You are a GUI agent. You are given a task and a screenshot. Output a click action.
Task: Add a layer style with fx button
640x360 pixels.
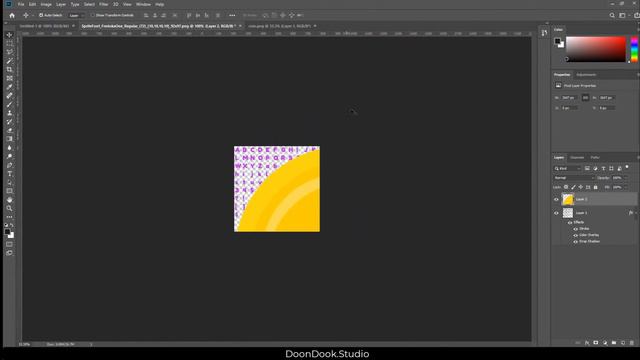[587, 343]
